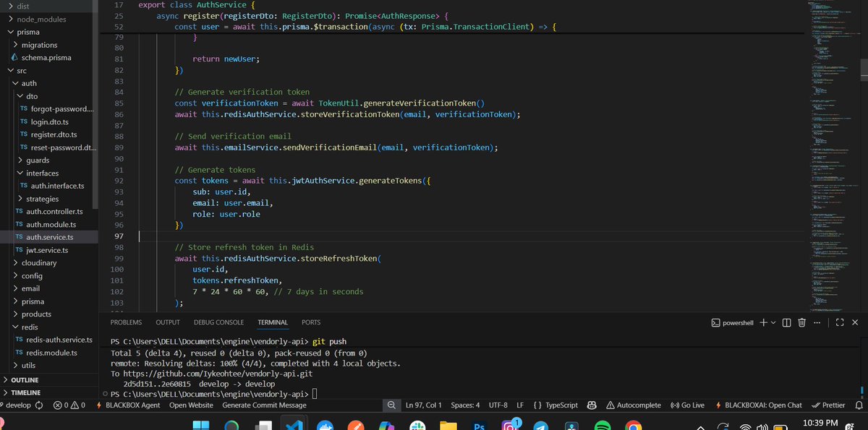This screenshot has width=868, height=430.
Task: Switch to the PORTS tab
Action: (x=311, y=322)
